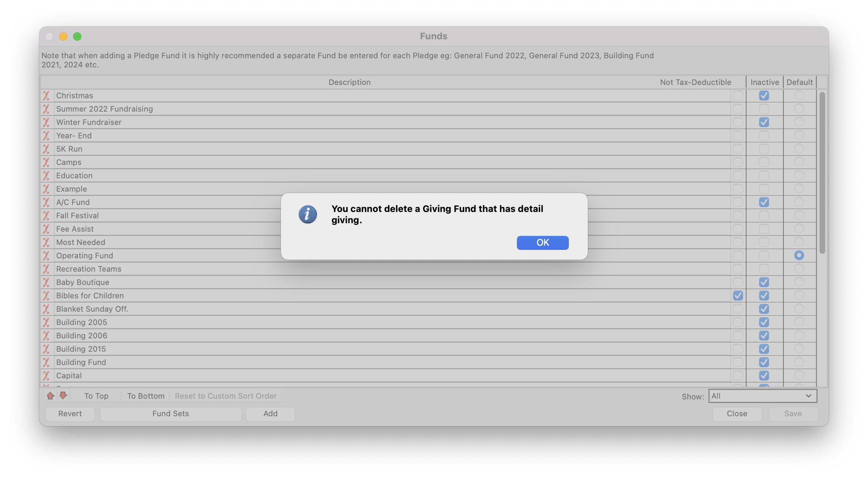Image resolution: width=868 pixels, height=478 pixels.
Task: Uncheck Inactive for Christmas fund
Action: pos(764,95)
